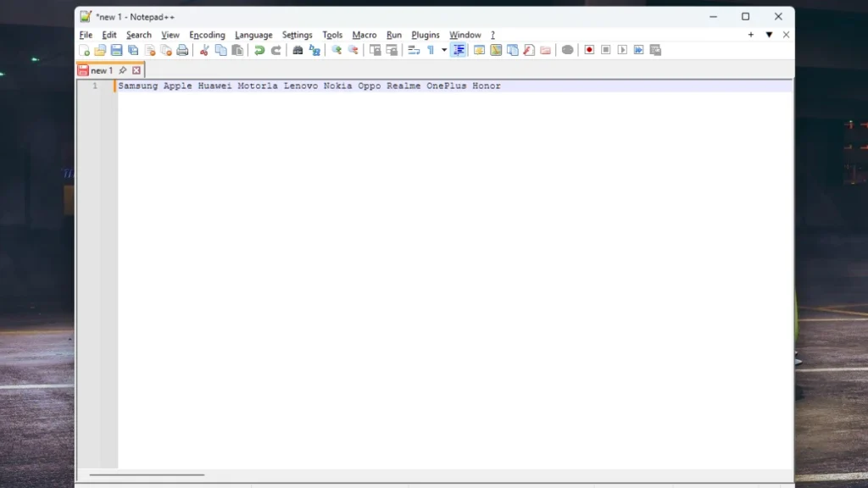
Task: Open the Language menu
Action: point(253,35)
